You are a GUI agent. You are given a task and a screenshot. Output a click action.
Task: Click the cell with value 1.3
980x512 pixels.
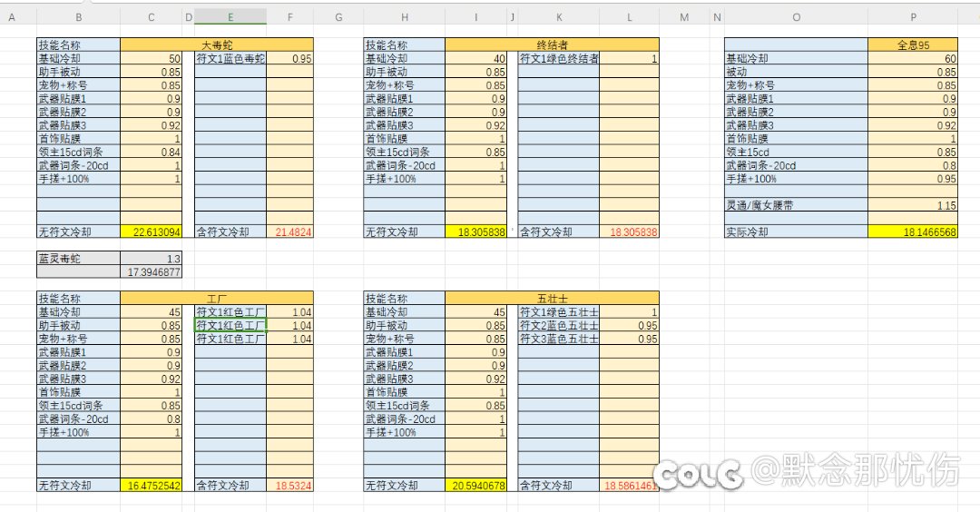tap(152, 259)
